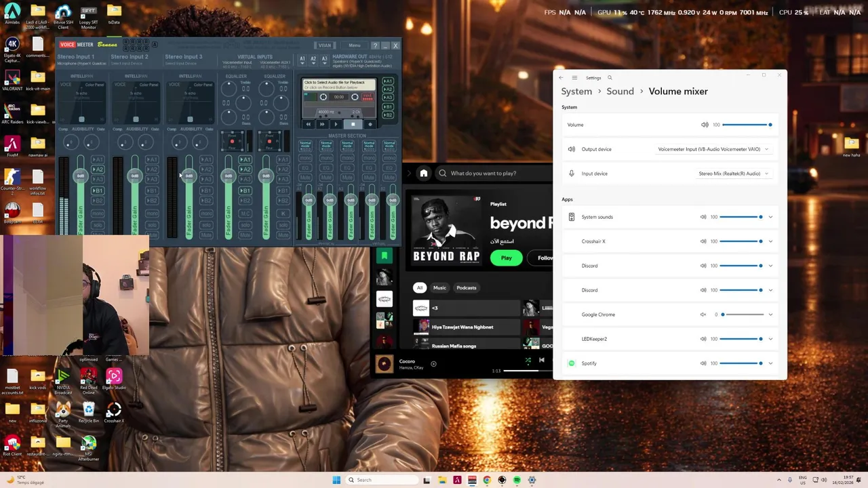Open the Elgato Studio desktop icon
Screen dimensions: 868x488
click(114, 380)
